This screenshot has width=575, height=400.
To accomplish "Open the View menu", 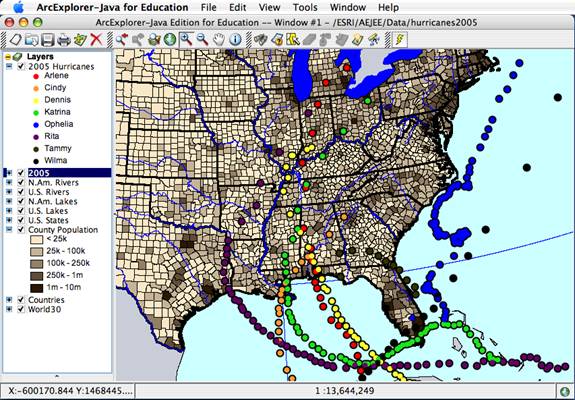I will [270, 7].
